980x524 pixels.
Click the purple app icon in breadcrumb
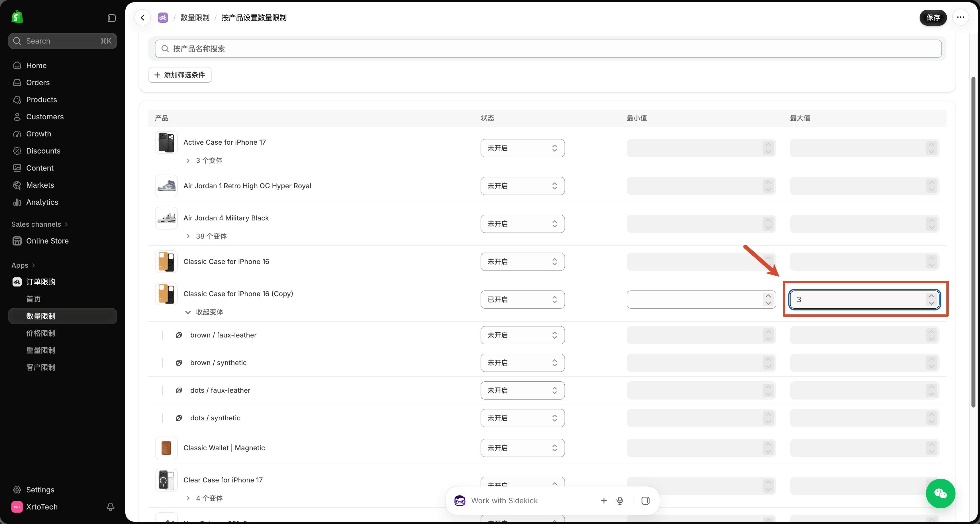[163, 17]
